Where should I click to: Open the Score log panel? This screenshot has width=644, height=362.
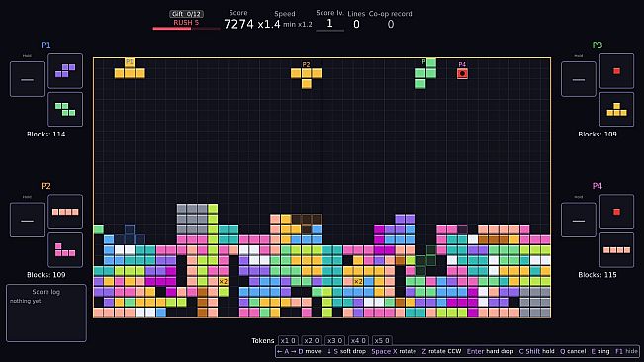coord(46,314)
